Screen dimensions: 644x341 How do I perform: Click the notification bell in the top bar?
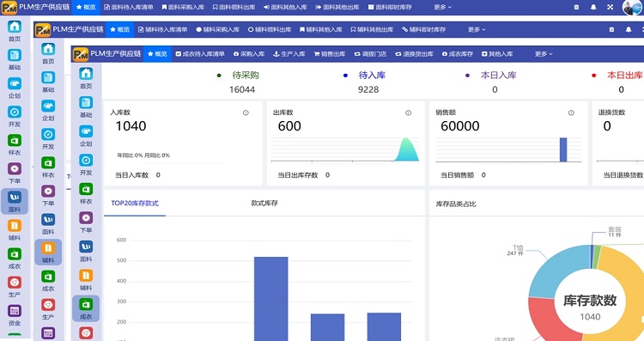(x=593, y=7)
